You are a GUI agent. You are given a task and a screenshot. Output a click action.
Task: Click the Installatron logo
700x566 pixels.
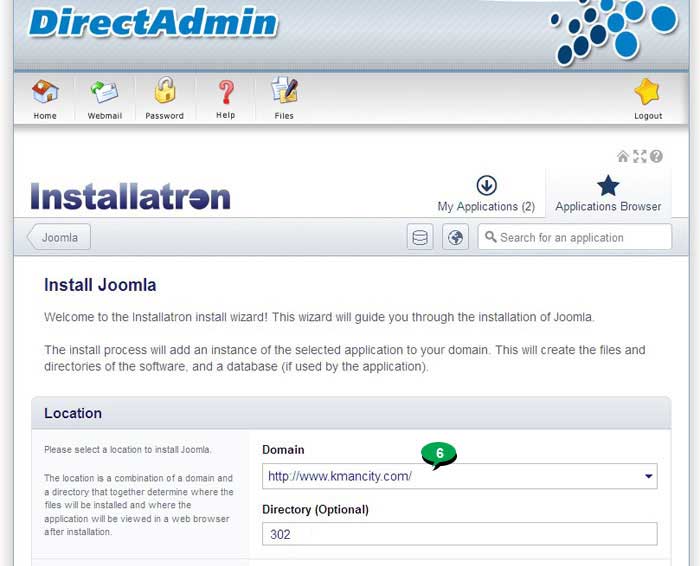(x=130, y=196)
